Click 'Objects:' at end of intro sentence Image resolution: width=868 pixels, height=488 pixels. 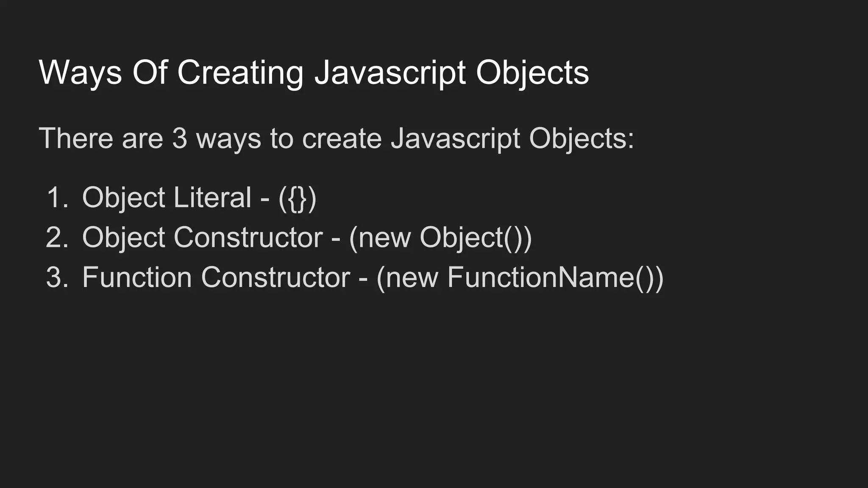coord(581,139)
